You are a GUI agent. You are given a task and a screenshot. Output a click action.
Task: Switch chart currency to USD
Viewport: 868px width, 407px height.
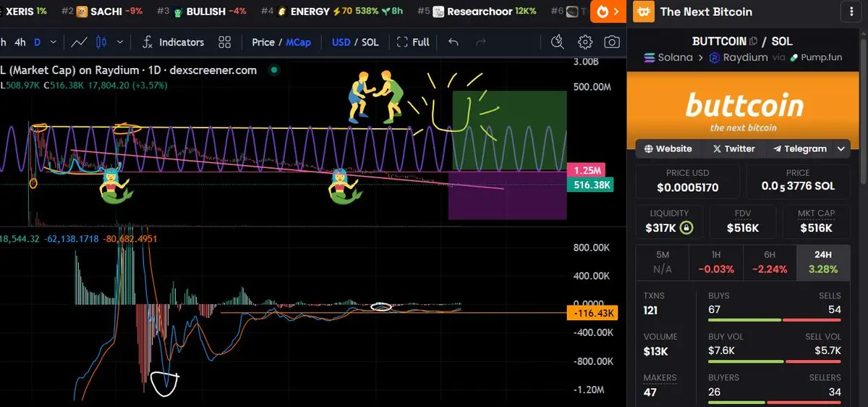tap(341, 42)
